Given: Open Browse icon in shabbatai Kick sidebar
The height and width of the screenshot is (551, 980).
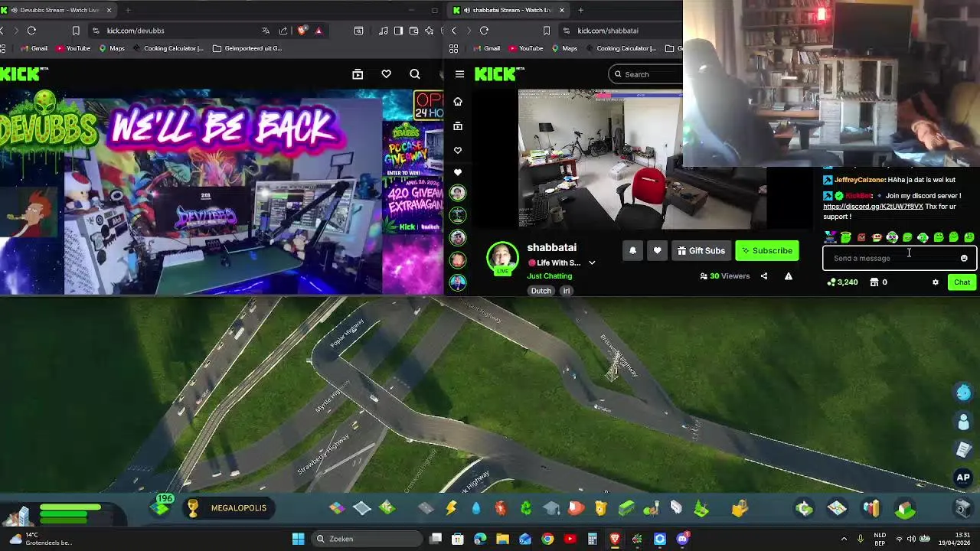Looking at the screenshot, I should pos(458,126).
